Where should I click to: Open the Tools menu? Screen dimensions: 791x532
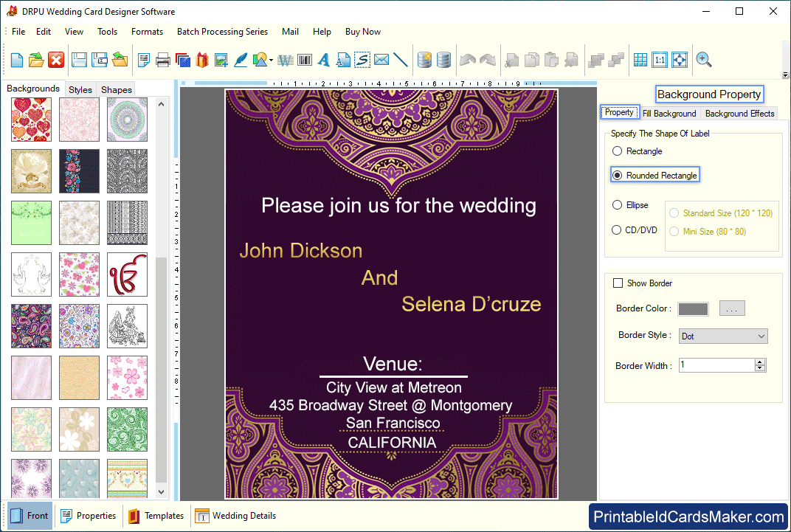(107, 32)
